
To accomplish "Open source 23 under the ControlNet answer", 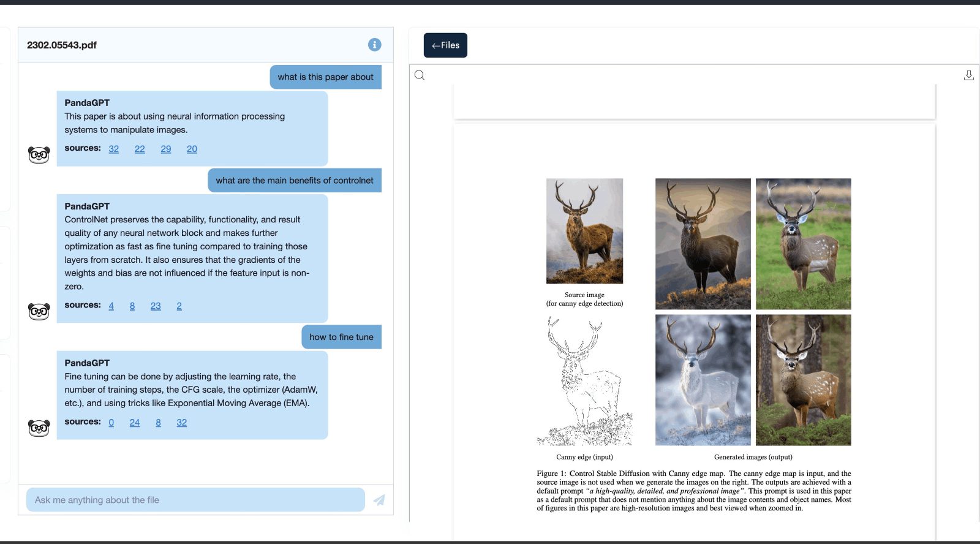I will tap(156, 306).
